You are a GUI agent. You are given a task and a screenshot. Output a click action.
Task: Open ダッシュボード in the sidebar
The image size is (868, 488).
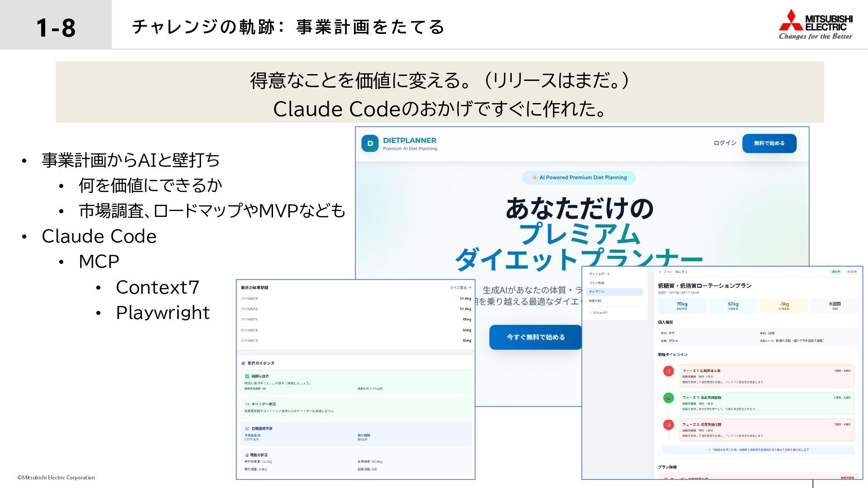coord(599,274)
